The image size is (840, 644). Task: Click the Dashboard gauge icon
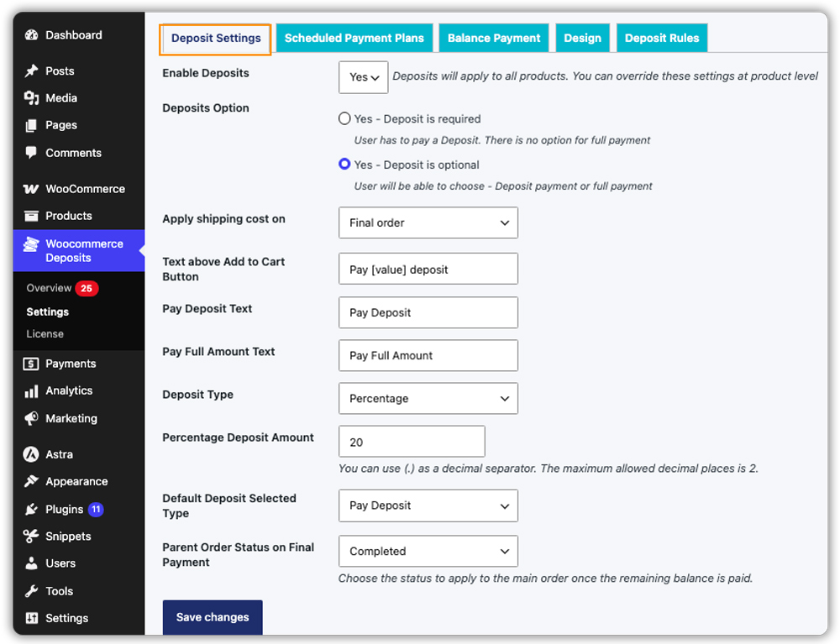click(x=31, y=35)
